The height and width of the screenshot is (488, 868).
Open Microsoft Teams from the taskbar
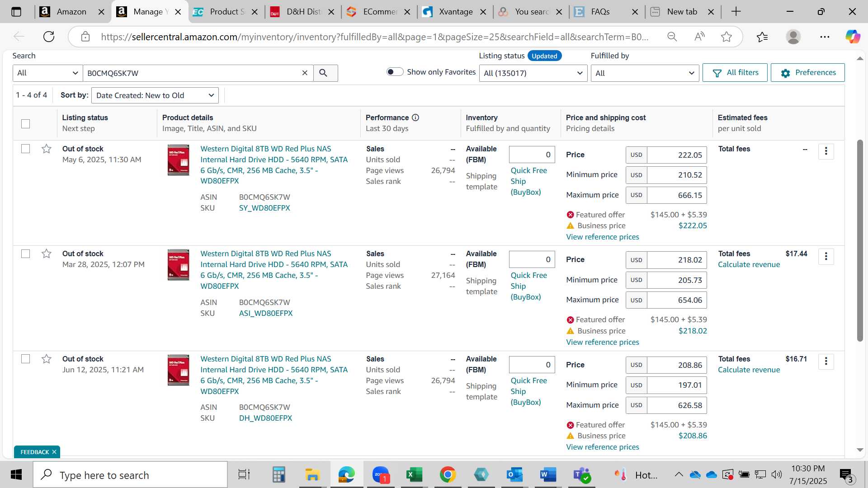[x=581, y=475]
